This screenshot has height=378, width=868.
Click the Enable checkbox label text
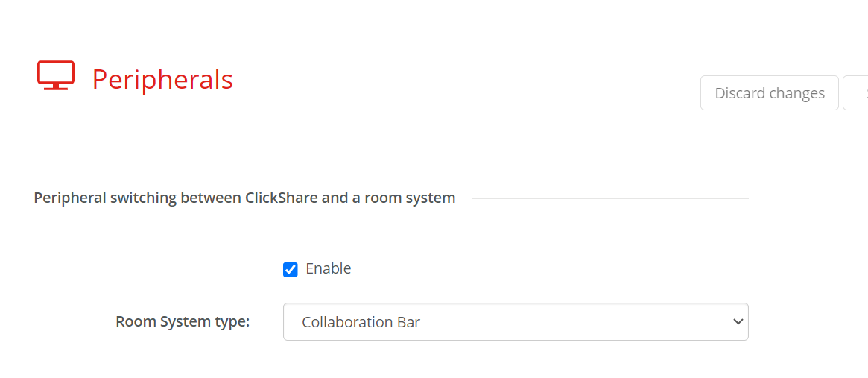tap(328, 268)
